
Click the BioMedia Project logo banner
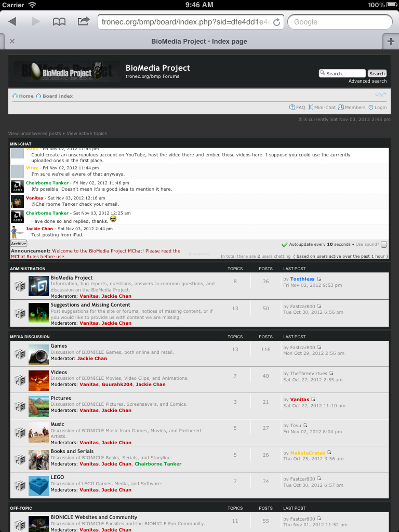(67, 71)
